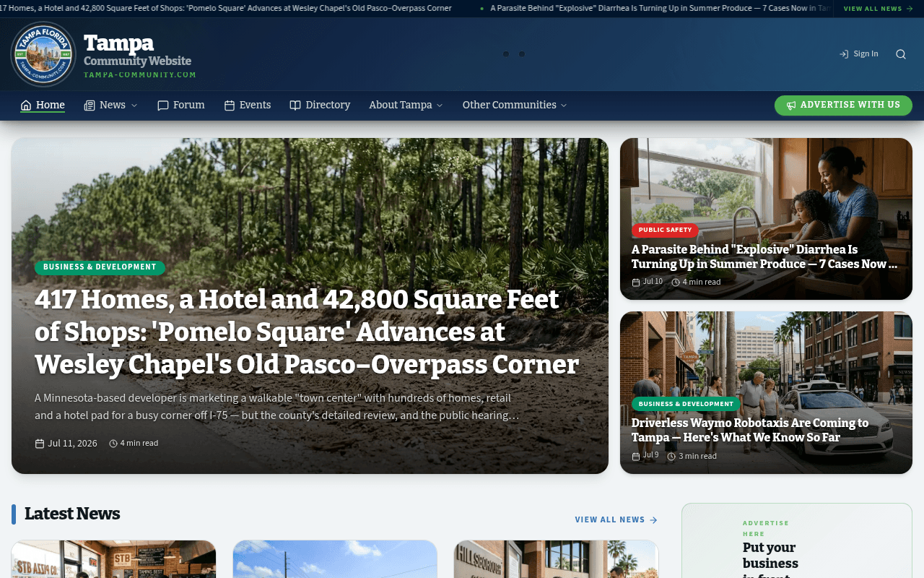Click the ticker headline about Pomelo Square

click(226, 9)
